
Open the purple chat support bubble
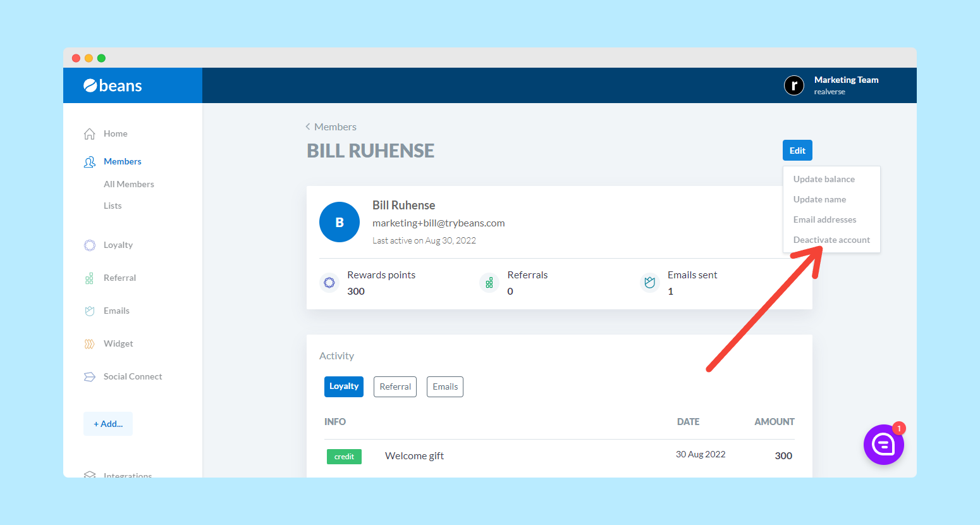[x=883, y=445]
